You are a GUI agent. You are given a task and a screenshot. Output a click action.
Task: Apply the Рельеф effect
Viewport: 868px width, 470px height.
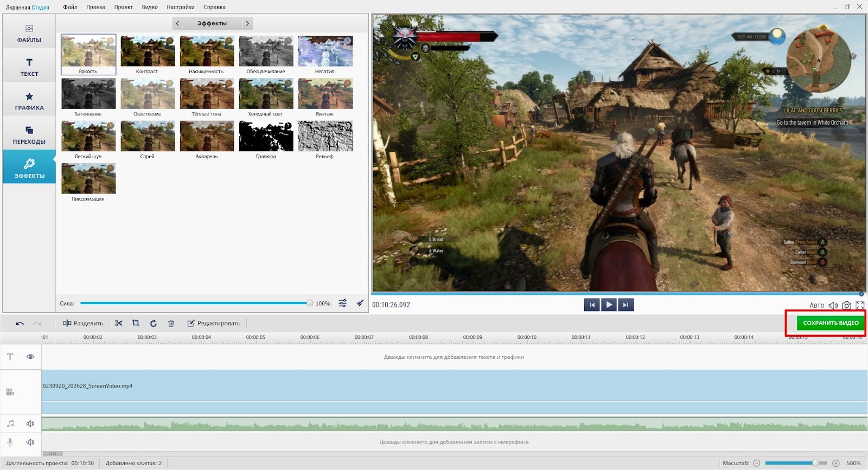click(x=325, y=139)
